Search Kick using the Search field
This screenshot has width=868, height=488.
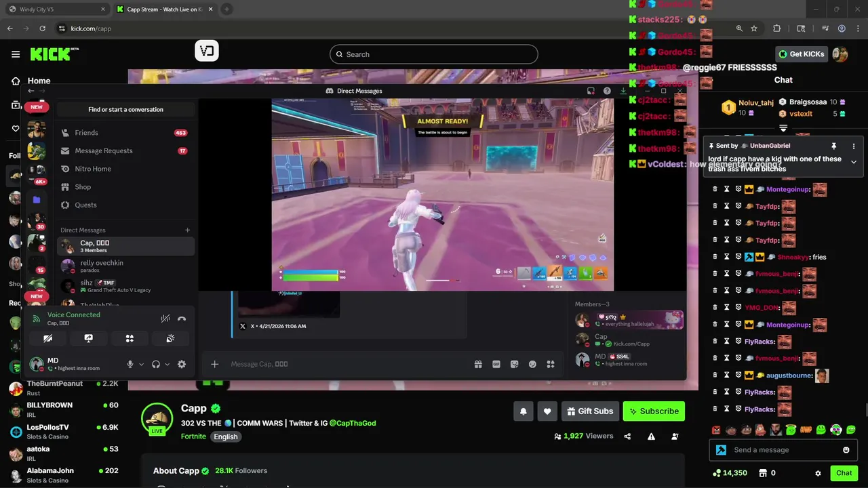tap(434, 54)
